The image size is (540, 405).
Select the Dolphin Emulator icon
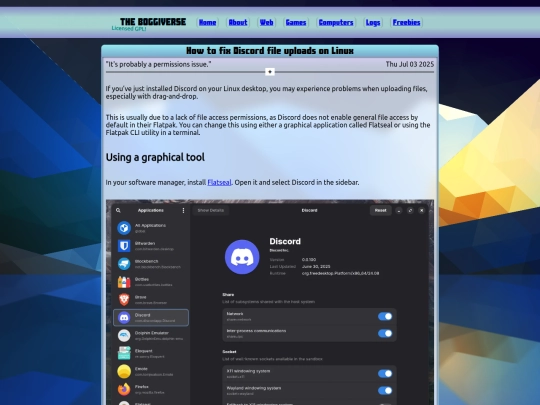(x=124, y=335)
